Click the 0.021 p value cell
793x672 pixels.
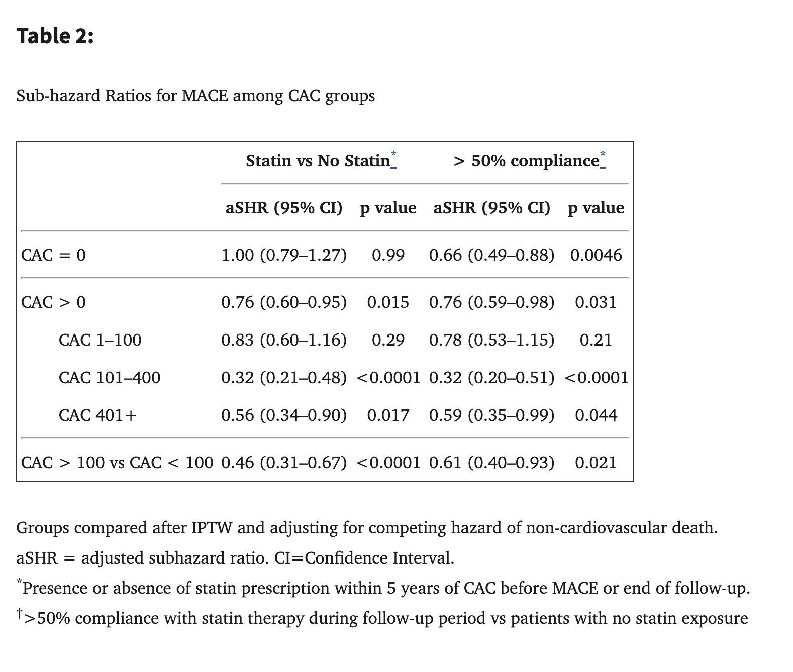596,463
